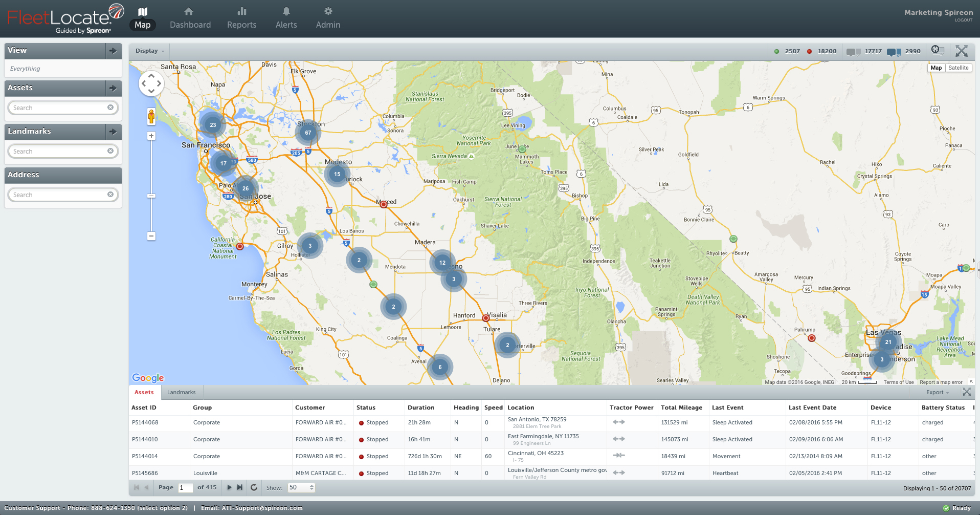This screenshot has width=980, height=515.
Task: Open the cluster of 67 near Stockton
Action: click(x=308, y=133)
